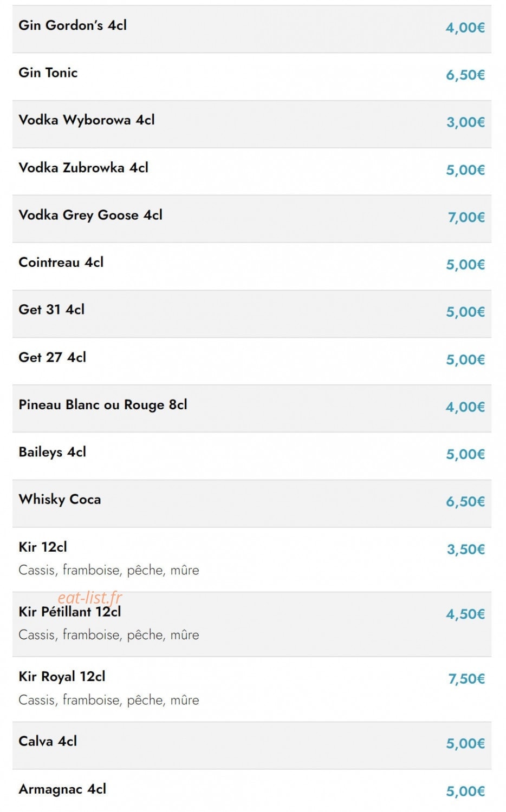Screen dimensions: 506x812
Task: Click the Kir Royal flavors description text
Action: 109,700
